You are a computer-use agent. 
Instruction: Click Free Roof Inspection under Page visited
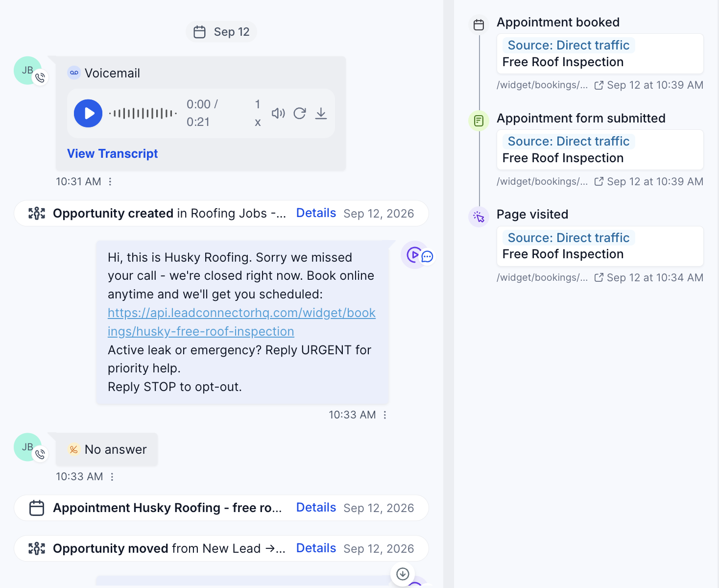563,254
